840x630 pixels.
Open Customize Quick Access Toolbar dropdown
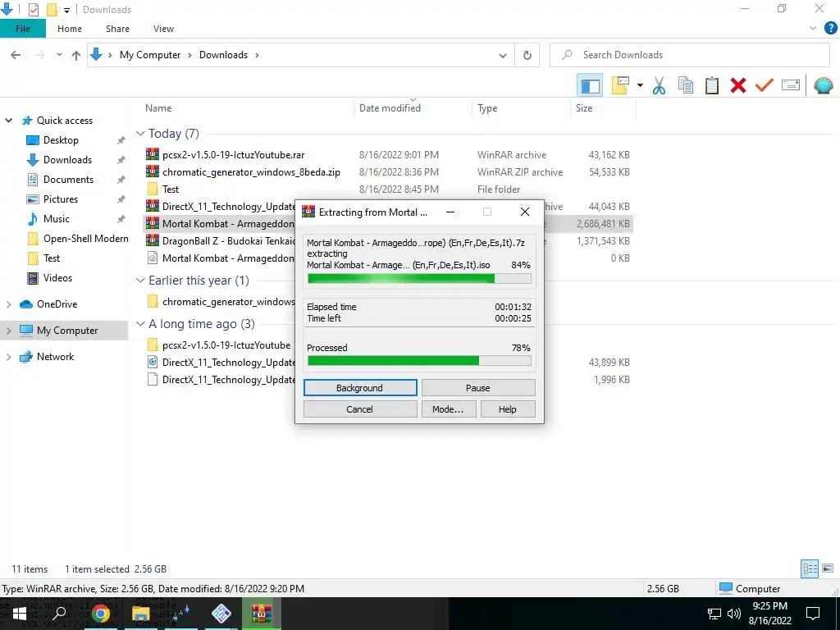click(67, 10)
